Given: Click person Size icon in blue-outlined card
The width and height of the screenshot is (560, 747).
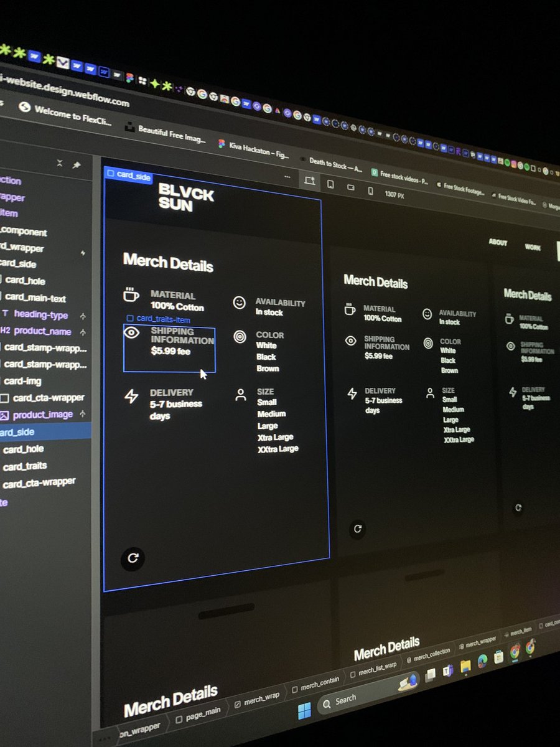Looking at the screenshot, I should click(241, 395).
